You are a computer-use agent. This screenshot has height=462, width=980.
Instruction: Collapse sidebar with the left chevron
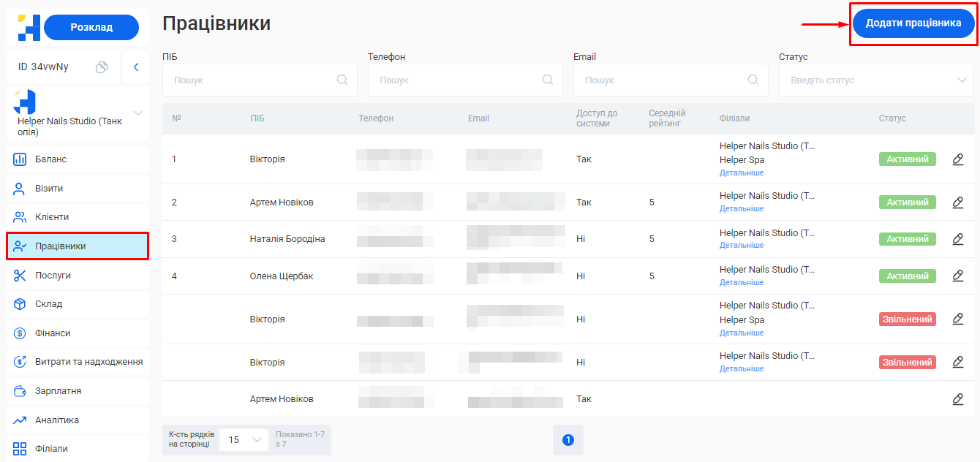point(136,67)
